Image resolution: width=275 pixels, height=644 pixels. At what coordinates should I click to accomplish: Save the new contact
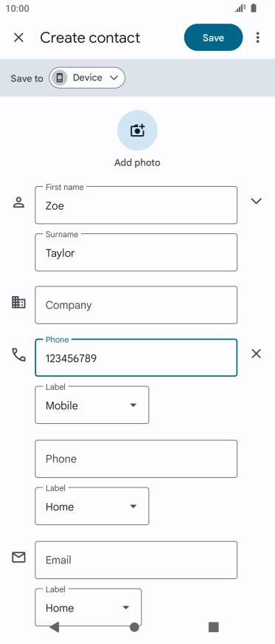click(214, 38)
